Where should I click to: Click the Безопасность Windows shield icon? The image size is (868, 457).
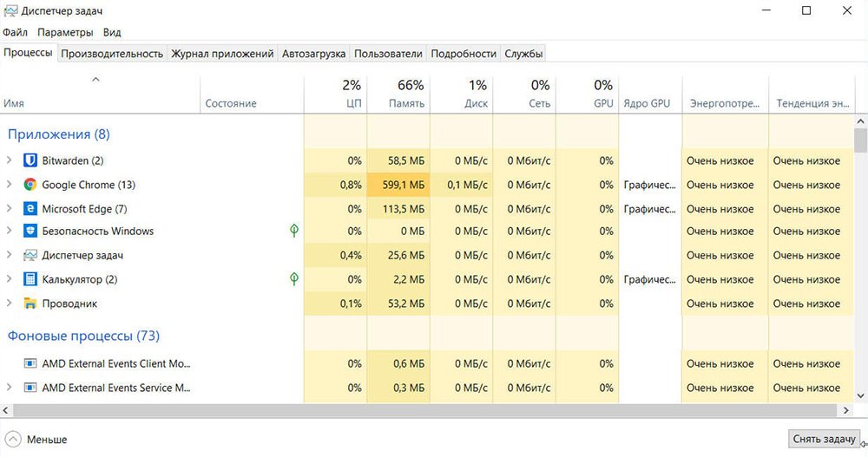(30, 231)
